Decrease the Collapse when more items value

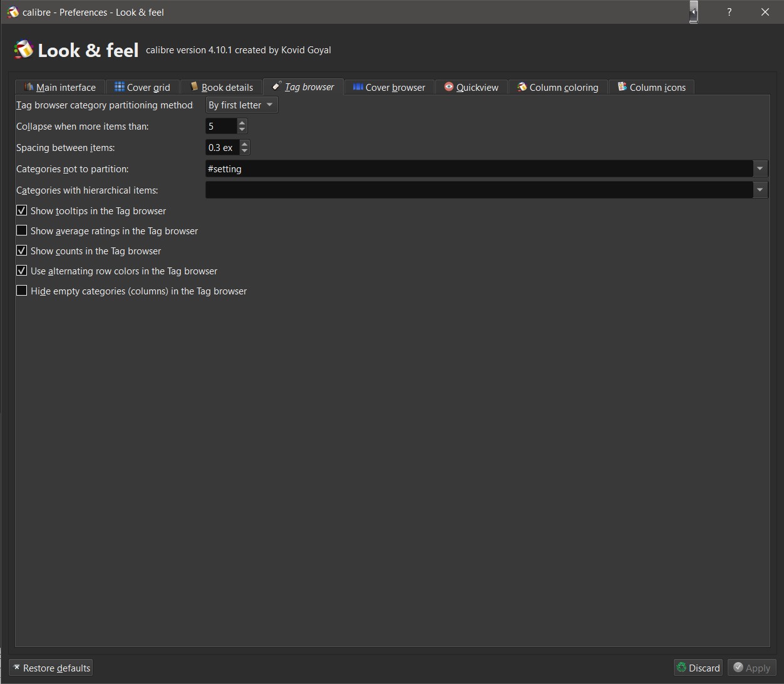(242, 130)
